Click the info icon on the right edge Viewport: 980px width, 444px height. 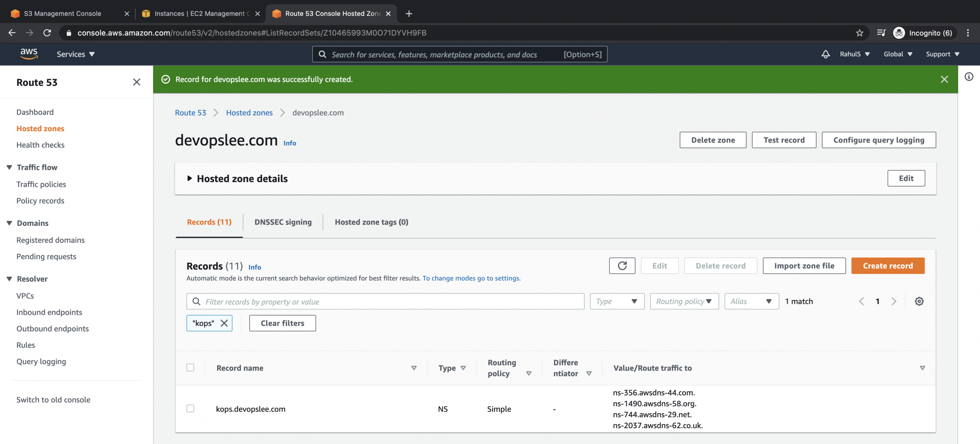click(969, 77)
